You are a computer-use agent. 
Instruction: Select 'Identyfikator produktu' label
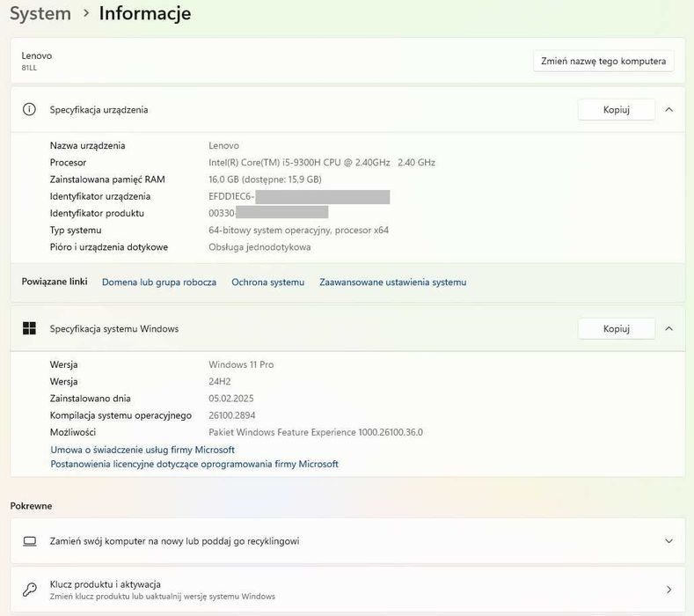(x=97, y=213)
